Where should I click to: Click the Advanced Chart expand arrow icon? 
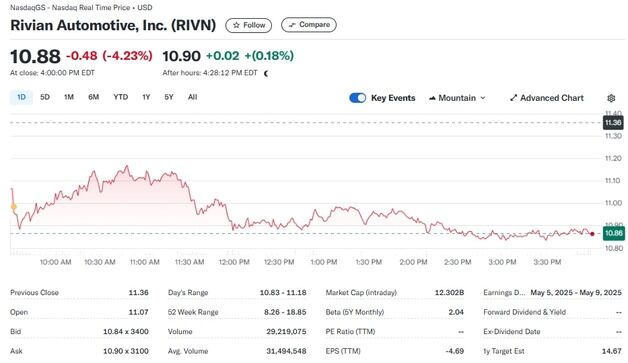(513, 98)
